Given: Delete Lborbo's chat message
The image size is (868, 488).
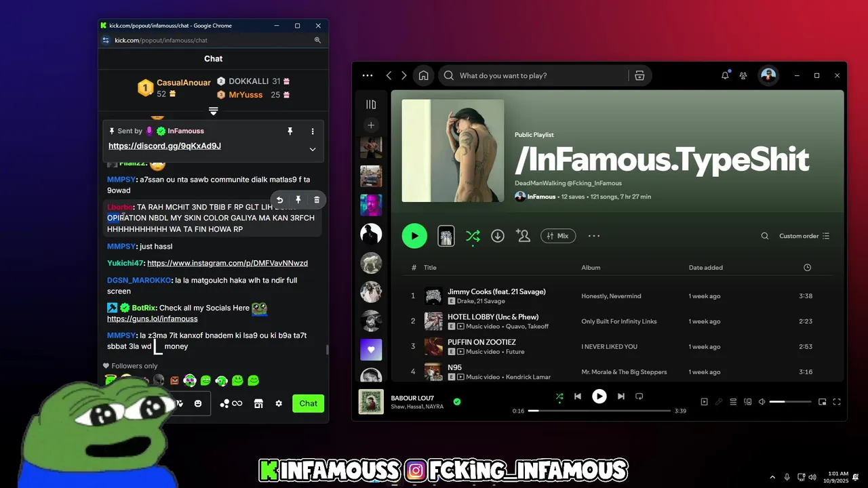Looking at the screenshot, I should (317, 200).
